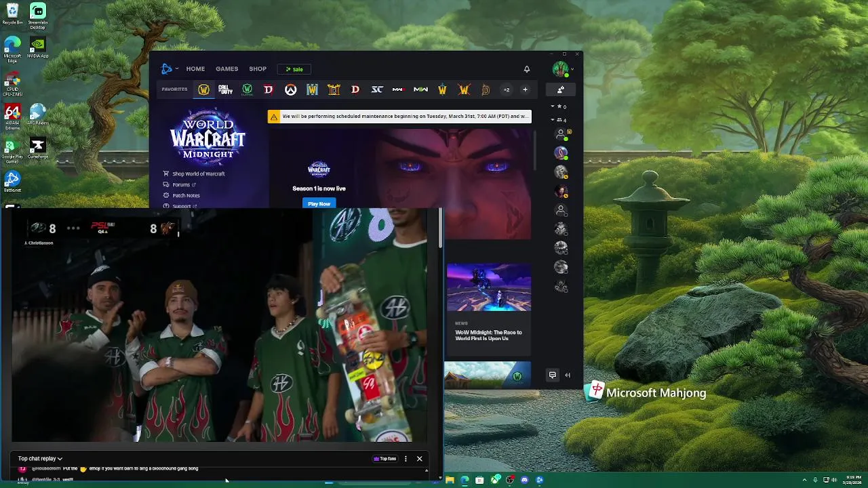Collapse the online friends group showing 4

559,120
